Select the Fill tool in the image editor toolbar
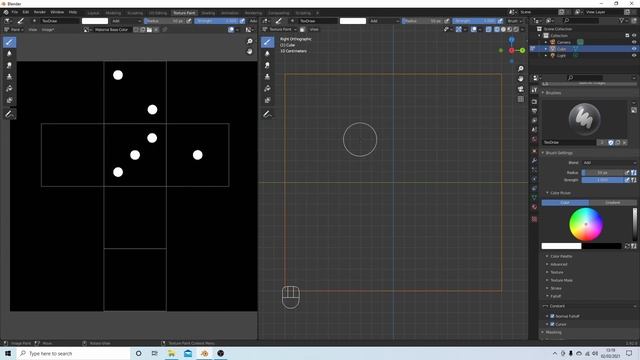 (x=9, y=89)
